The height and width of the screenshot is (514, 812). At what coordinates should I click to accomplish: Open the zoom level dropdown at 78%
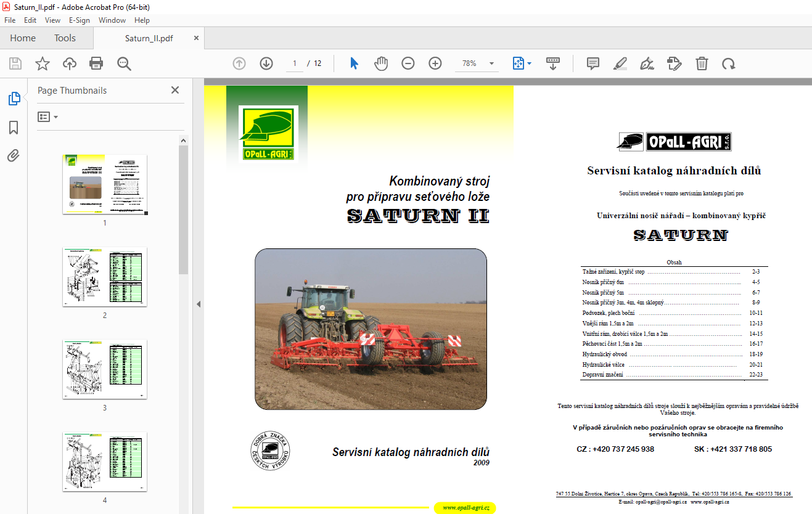pos(491,63)
